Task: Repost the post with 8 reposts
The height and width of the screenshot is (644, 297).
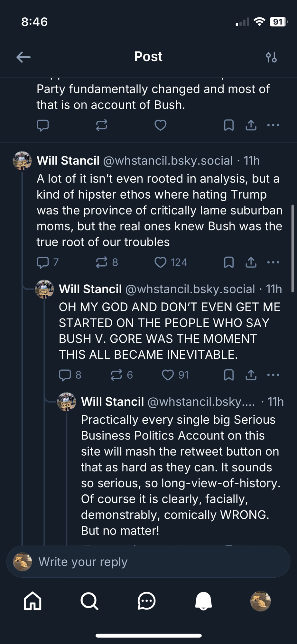Action: (x=102, y=262)
